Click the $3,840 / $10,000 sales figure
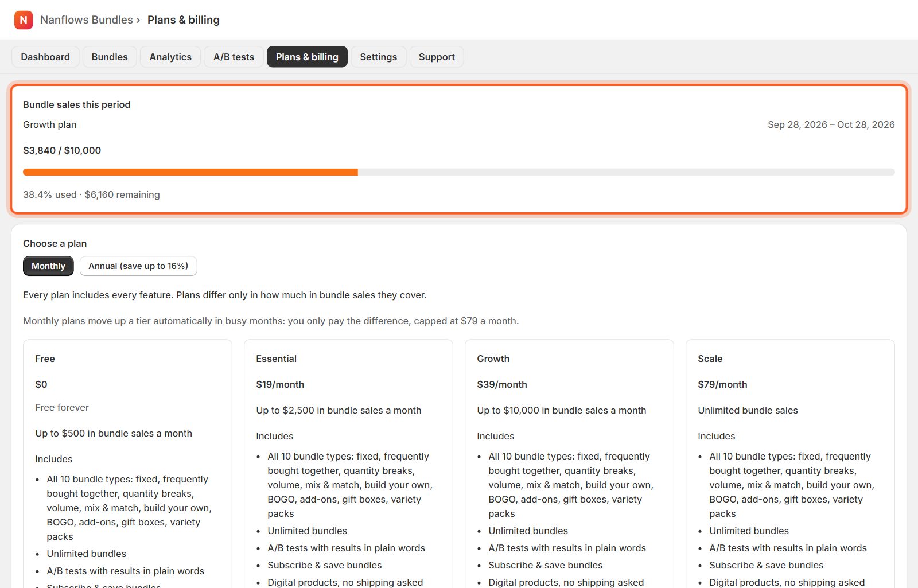This screenshot has height=588, width=918. 62,150
